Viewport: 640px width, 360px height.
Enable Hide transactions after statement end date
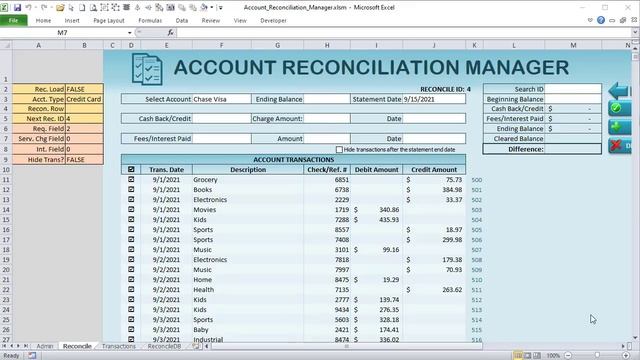(339, 149)
